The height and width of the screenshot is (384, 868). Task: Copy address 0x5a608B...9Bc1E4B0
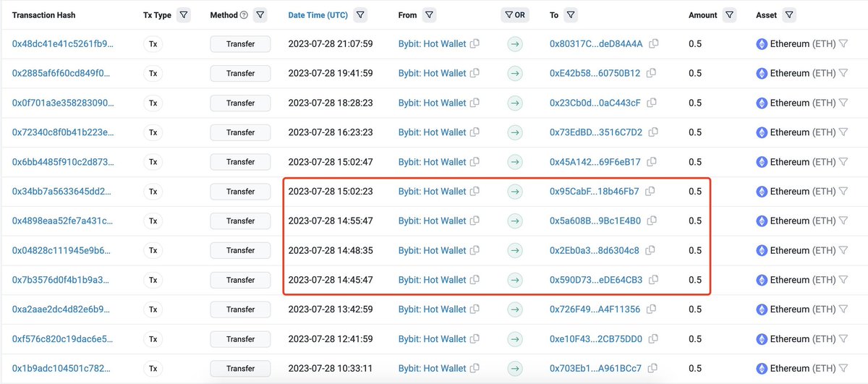pos(652,221)
